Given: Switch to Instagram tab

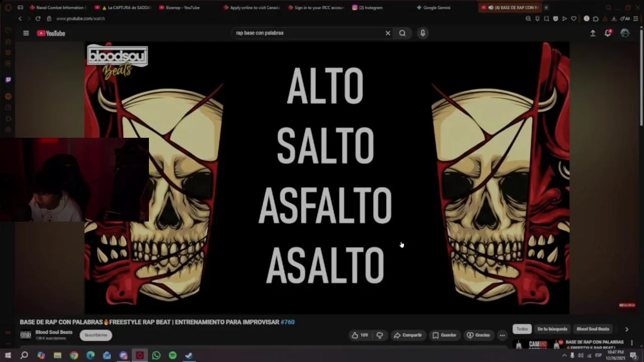Looking at the screenshot, I should [380, 8].
